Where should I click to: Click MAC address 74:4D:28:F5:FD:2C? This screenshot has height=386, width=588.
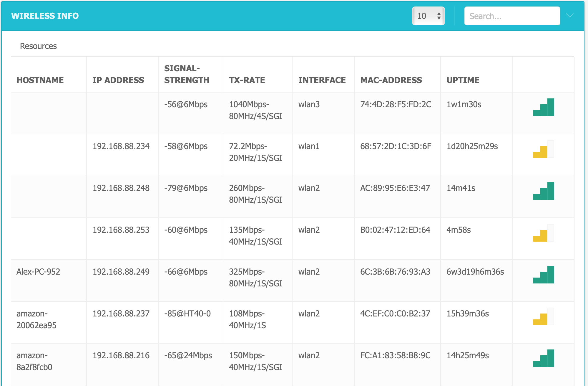tap(396, 104)
